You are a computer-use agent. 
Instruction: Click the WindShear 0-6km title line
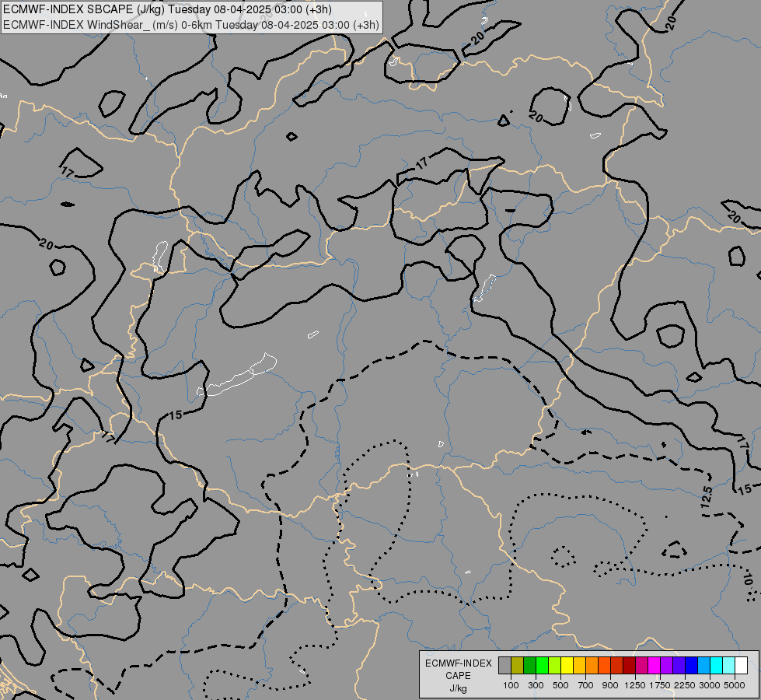(191, 25)
